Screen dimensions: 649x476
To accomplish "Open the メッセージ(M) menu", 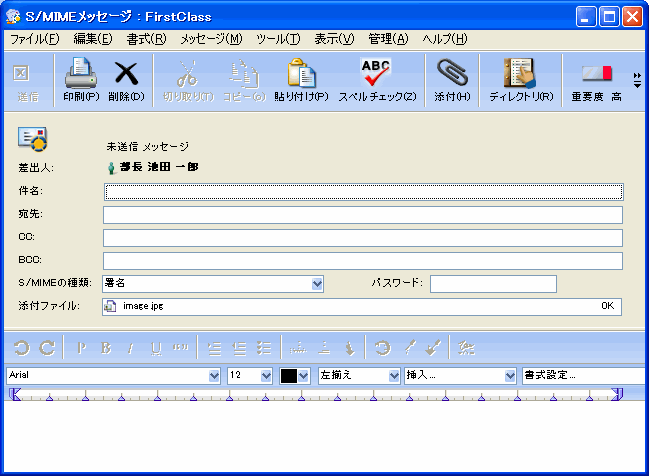I will (211, 39).
